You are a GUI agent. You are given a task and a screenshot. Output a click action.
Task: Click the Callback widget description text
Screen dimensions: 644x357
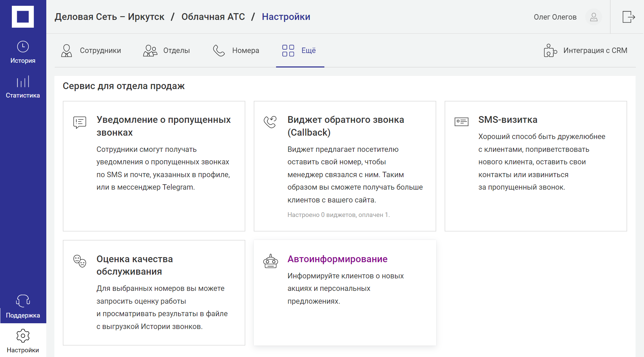(355, 175)
